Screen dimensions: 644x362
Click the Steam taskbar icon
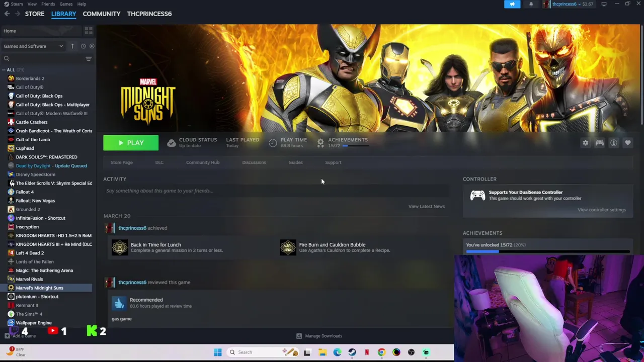(352, 352)
